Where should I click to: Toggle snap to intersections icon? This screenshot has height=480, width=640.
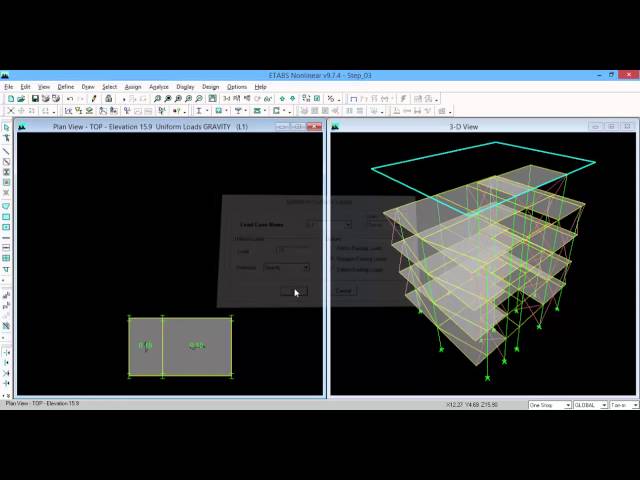coord(7,373)
